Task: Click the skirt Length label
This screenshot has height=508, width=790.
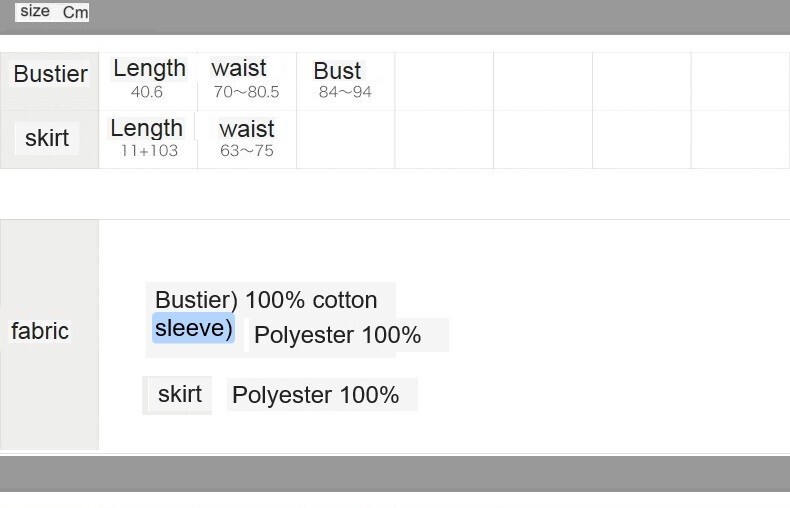Action: click(147, 128)
